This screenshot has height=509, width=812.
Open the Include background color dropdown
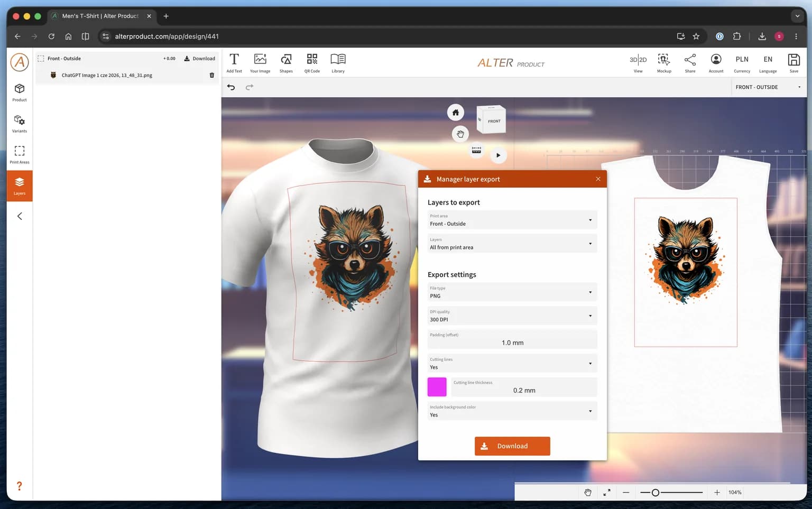pos(512,411)
